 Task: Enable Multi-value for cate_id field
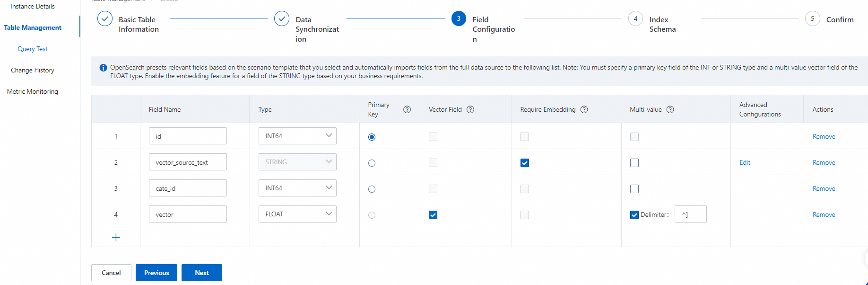pos(634,189)
